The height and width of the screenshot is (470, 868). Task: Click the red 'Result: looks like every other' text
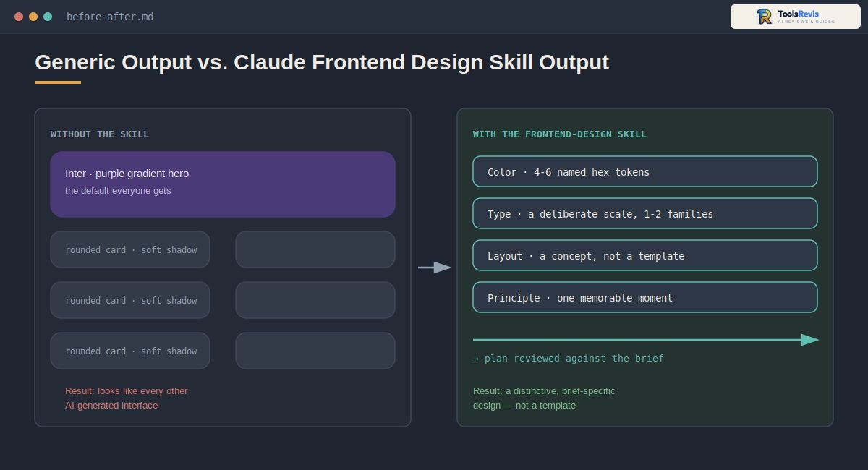(127, 391)
